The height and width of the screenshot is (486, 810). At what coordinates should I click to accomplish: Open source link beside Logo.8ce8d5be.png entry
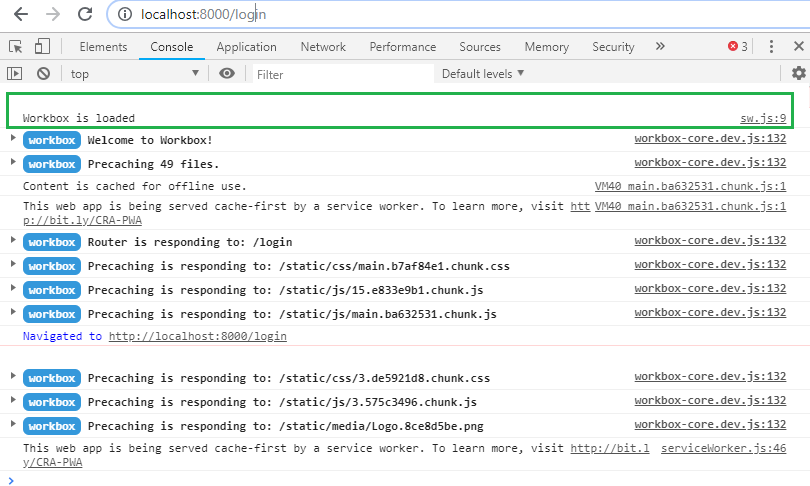click(x=710, y=424)
